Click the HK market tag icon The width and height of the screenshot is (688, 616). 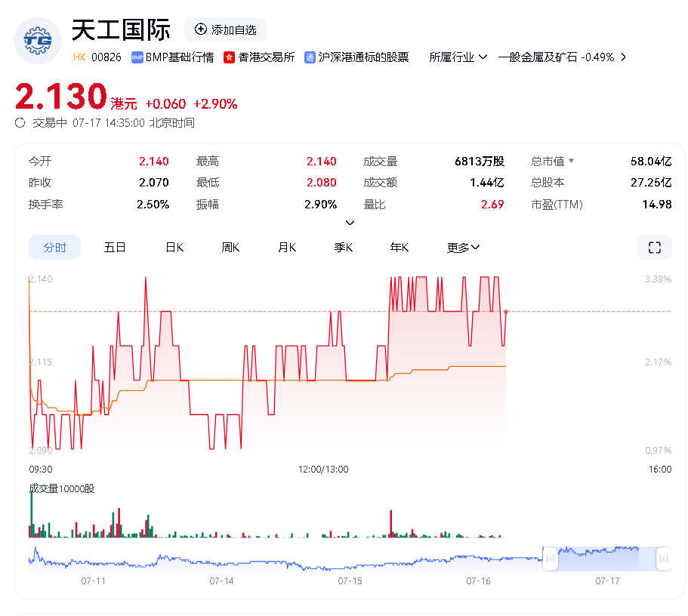click(79, 57)
